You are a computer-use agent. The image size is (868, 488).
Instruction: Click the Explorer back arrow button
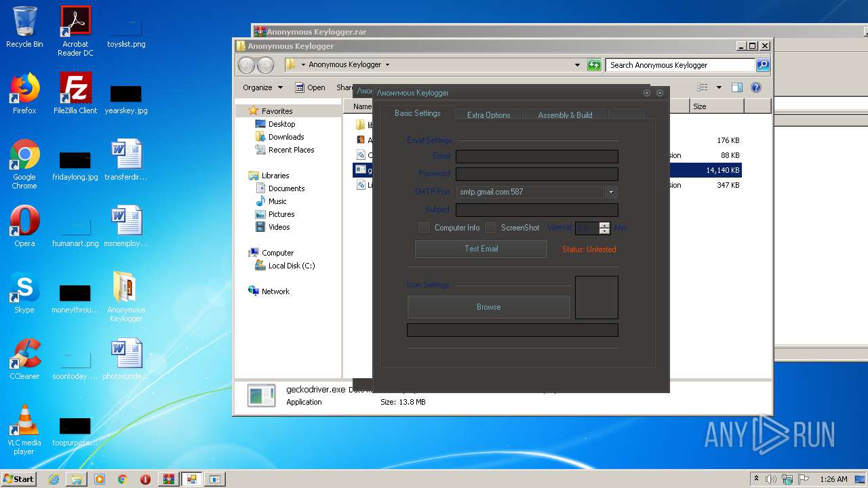pos(246,65)
